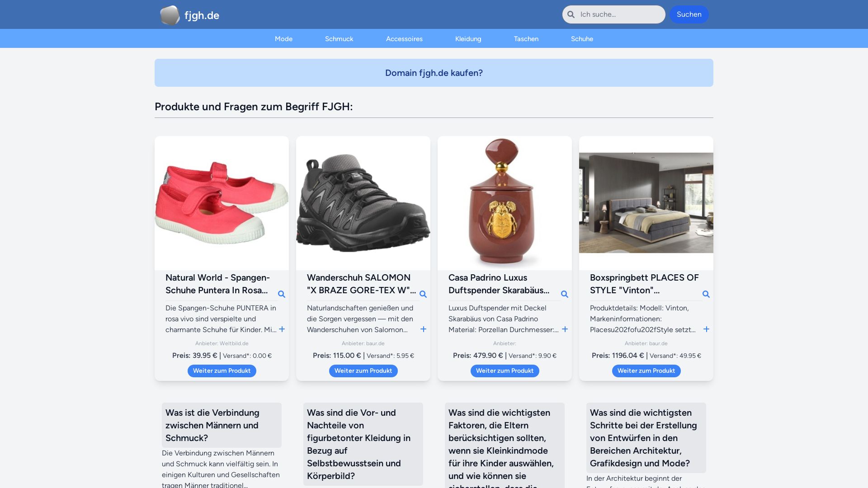The width and height of the screenshot is (868, 488).
Task: Click the answer text 'Die Verbindung zwischen Männern und Schmuck kann...'
Action: pyautogui.click(x=222, y=469)
